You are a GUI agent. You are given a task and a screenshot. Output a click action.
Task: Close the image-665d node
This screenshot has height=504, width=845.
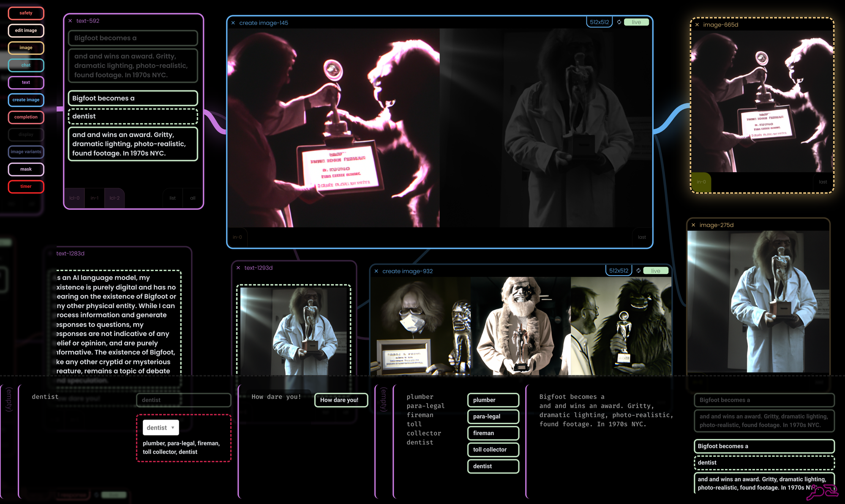697,25
